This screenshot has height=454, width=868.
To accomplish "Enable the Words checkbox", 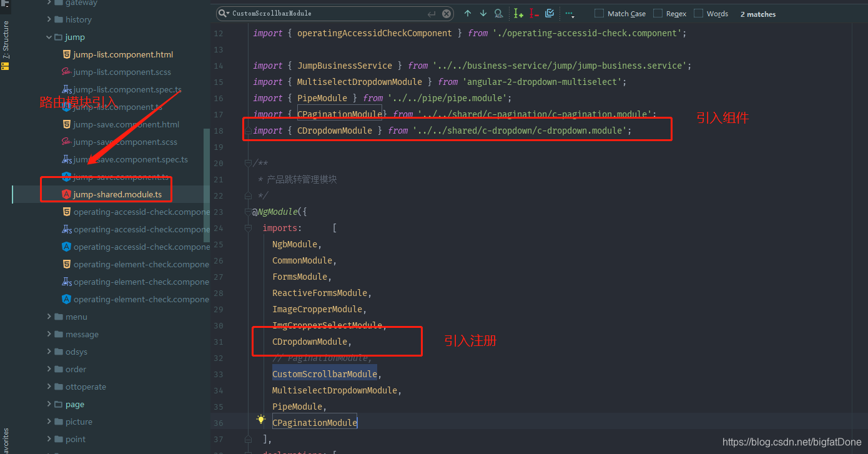I will click(x=698, y=13).
